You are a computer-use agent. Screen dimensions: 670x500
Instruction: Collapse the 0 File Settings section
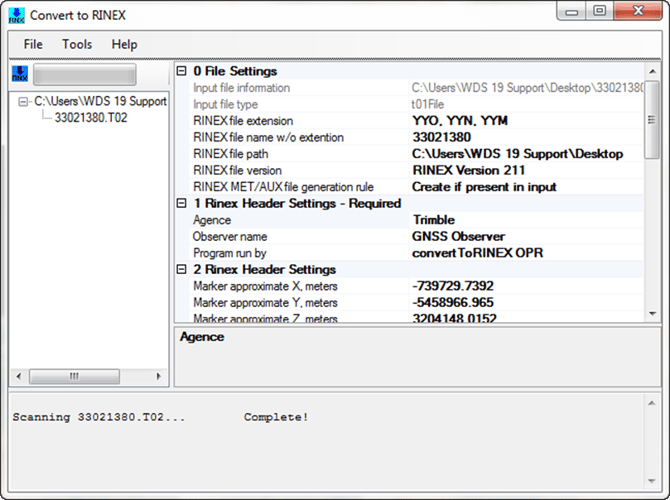tap(181, 71)
